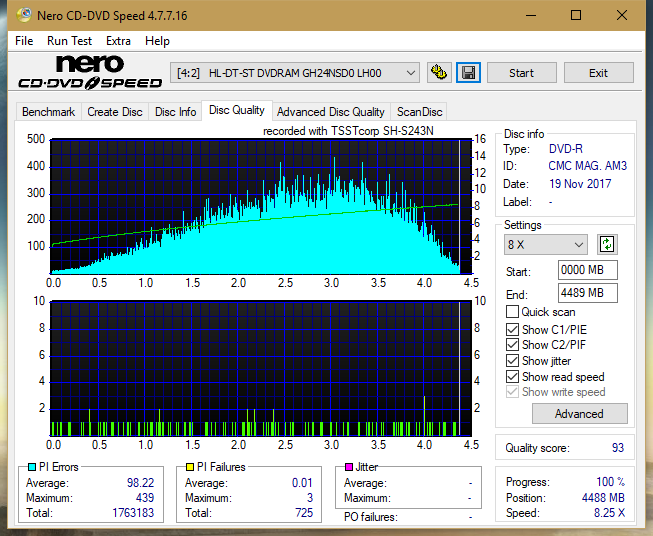Click the Advanced settings button
Screen dimensions: 653x536
[579, 414]
